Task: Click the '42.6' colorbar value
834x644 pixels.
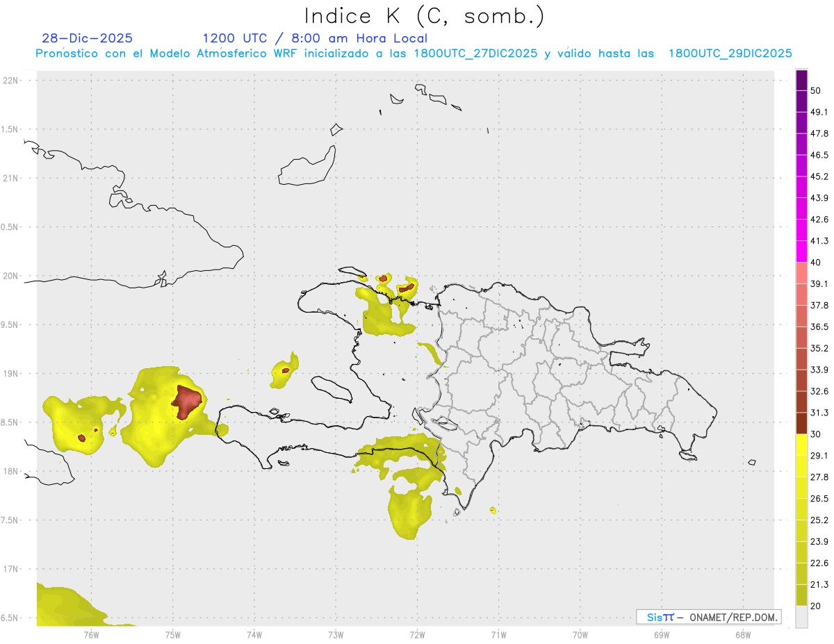Action: pos(819,220)
